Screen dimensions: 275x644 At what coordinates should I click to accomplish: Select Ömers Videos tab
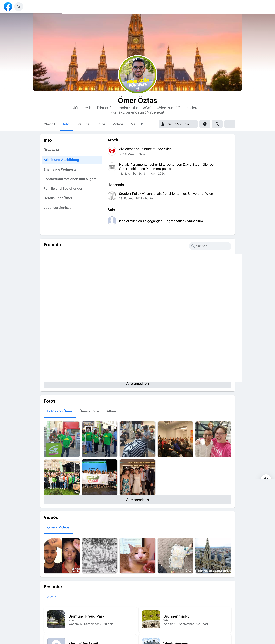click(58, 527)
